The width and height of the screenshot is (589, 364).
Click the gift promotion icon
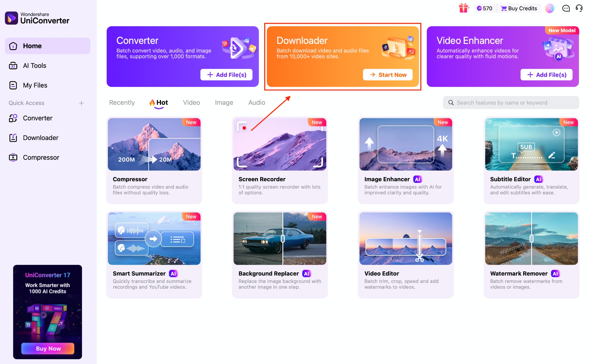pyautogui.click(x=464, y=8)
